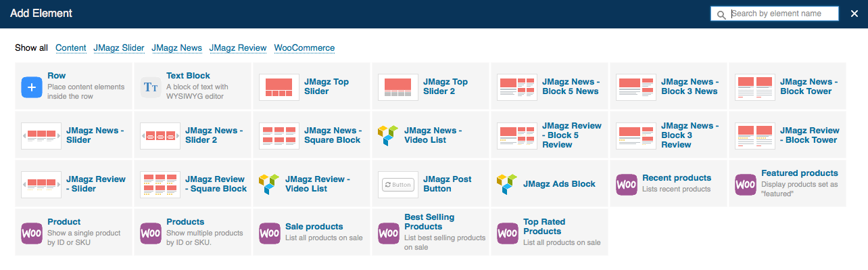Filter by Content category
The image size is (868, 270).
coord(71,48)
